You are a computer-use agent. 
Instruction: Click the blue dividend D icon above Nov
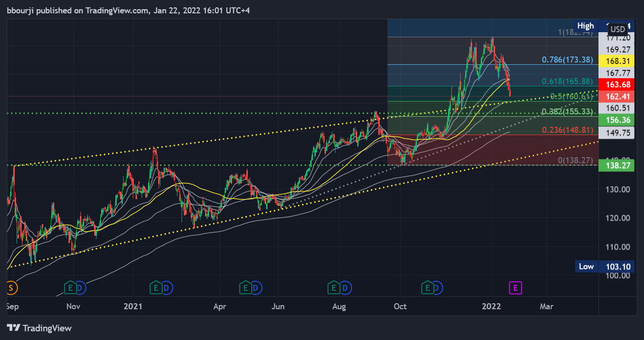pyautogui.click(x=81, y=288)
